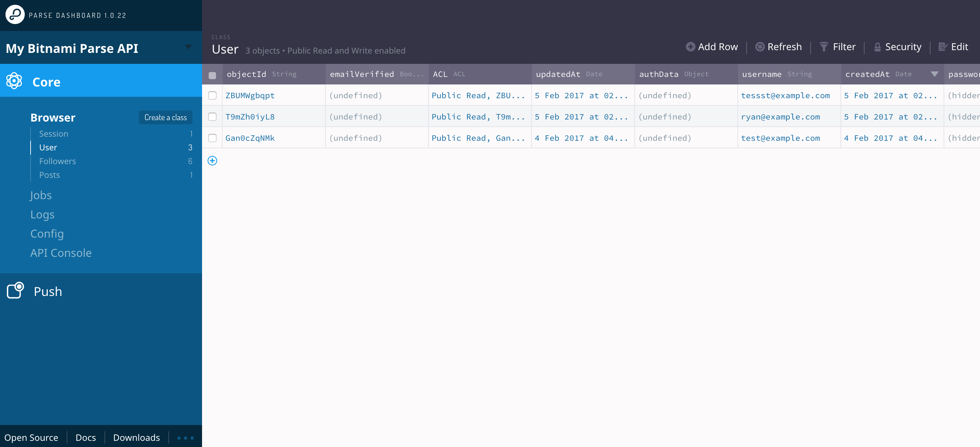Open Logs in the sidebar

[x=42, y=214]
